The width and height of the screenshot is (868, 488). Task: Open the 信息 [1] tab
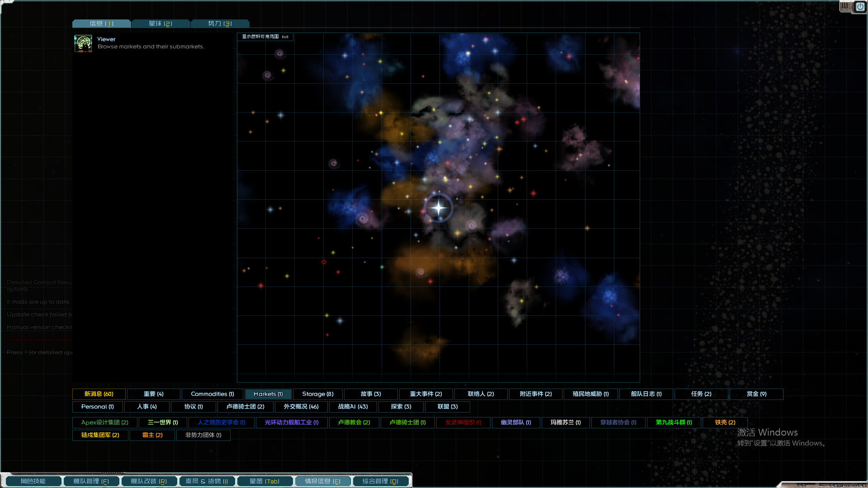click(101, 23)
